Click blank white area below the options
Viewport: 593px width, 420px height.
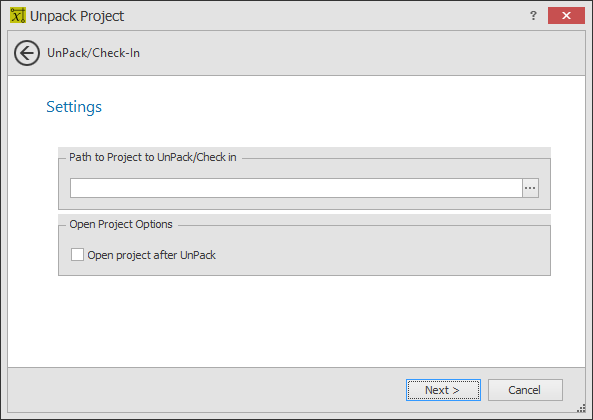click(296, 321)
